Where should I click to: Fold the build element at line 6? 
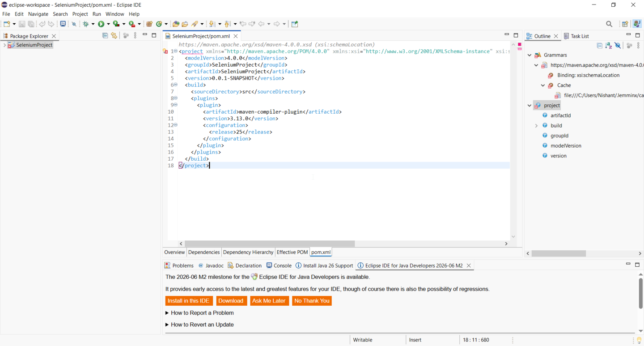[176, 85]
